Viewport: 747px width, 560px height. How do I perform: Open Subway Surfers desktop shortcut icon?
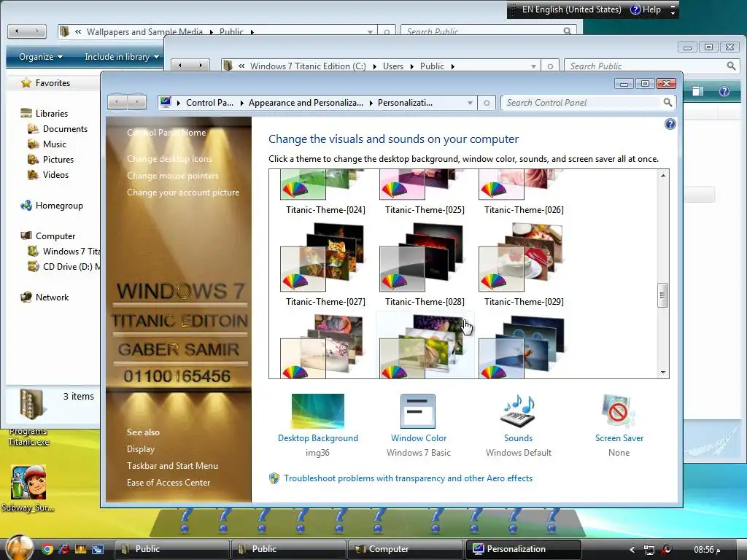point(28,483)
